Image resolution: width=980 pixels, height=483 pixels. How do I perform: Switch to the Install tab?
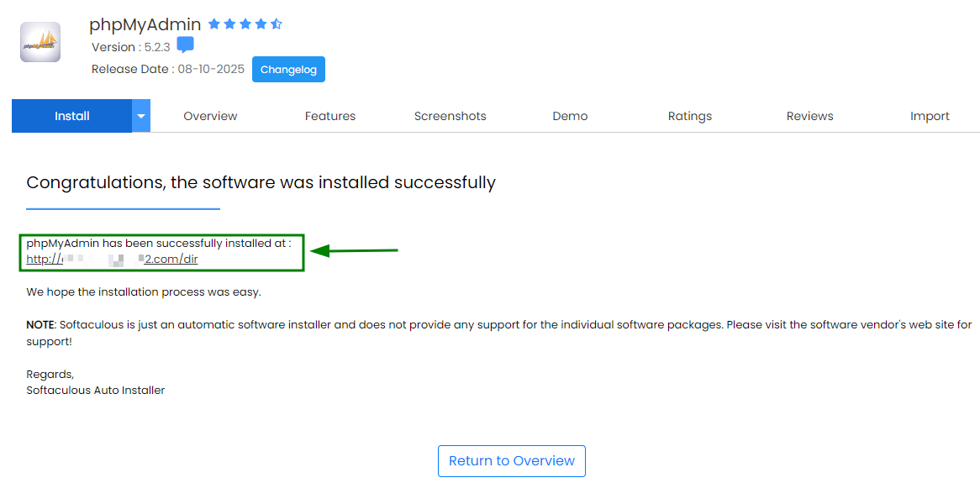pyautogui.click(x=72, y=116)
